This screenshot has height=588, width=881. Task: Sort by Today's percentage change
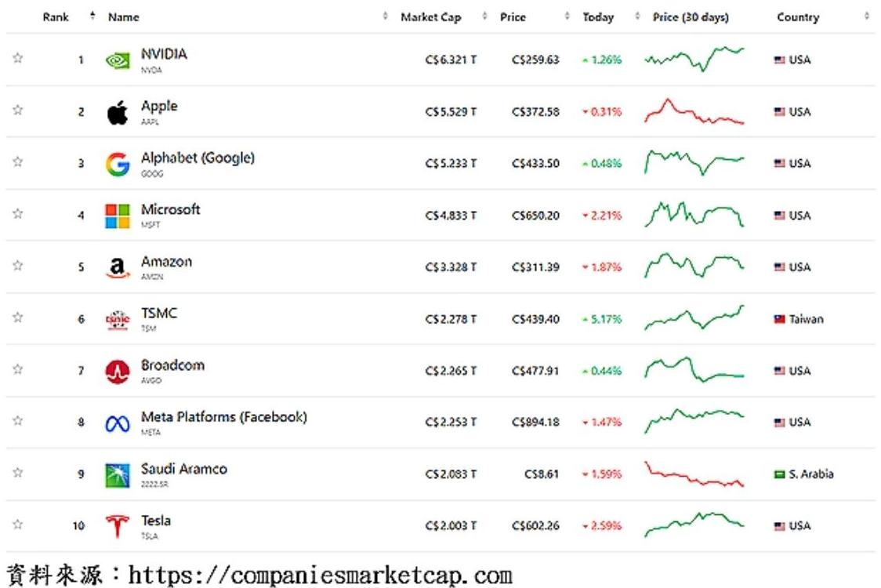(x=598, y=17)
